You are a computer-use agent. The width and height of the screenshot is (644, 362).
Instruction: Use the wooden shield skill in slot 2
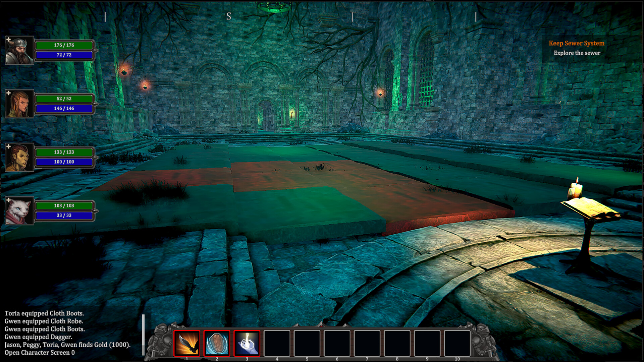pyautogui.click(x=217, y=343)
